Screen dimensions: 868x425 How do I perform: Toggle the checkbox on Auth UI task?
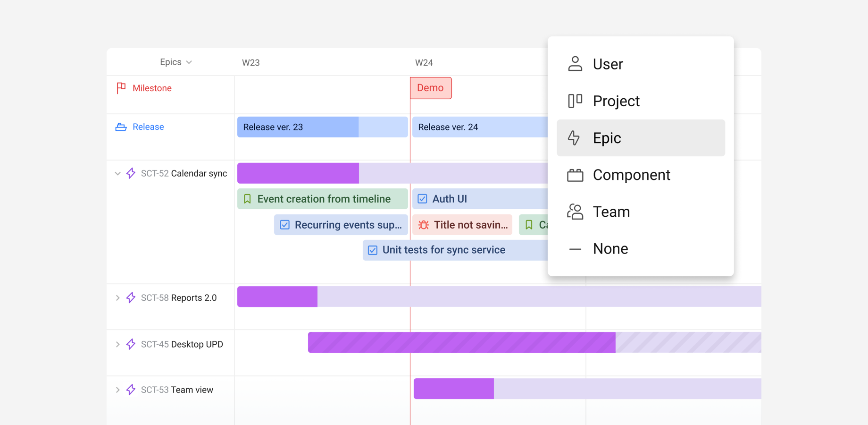coord(422,199)
